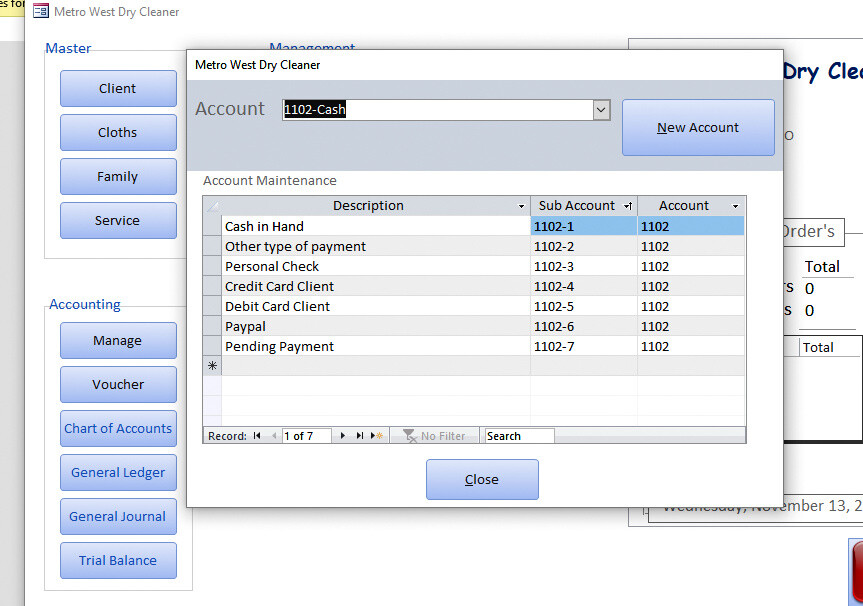Open the Account column filter dropdown
Screen dimensions: 863x606
[734, 205]
